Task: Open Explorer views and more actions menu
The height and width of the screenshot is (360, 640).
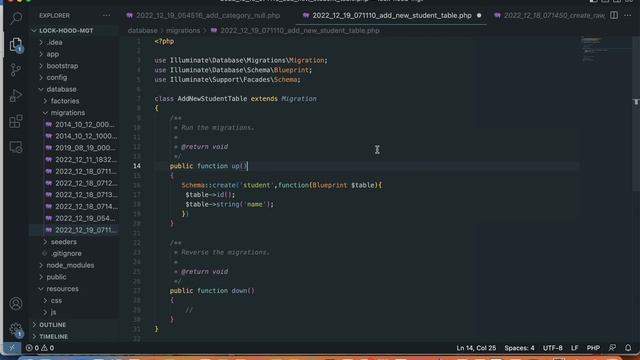Action: point(107,16)
